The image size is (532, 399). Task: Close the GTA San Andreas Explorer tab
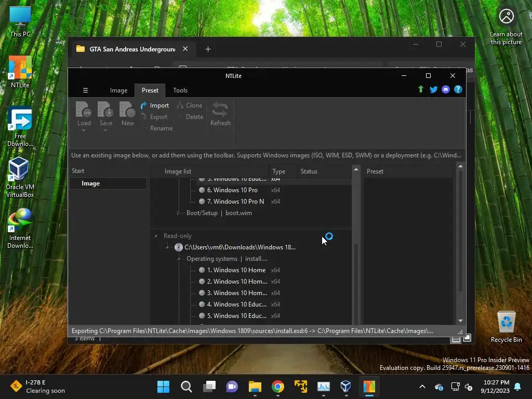[x=185, y=49]
